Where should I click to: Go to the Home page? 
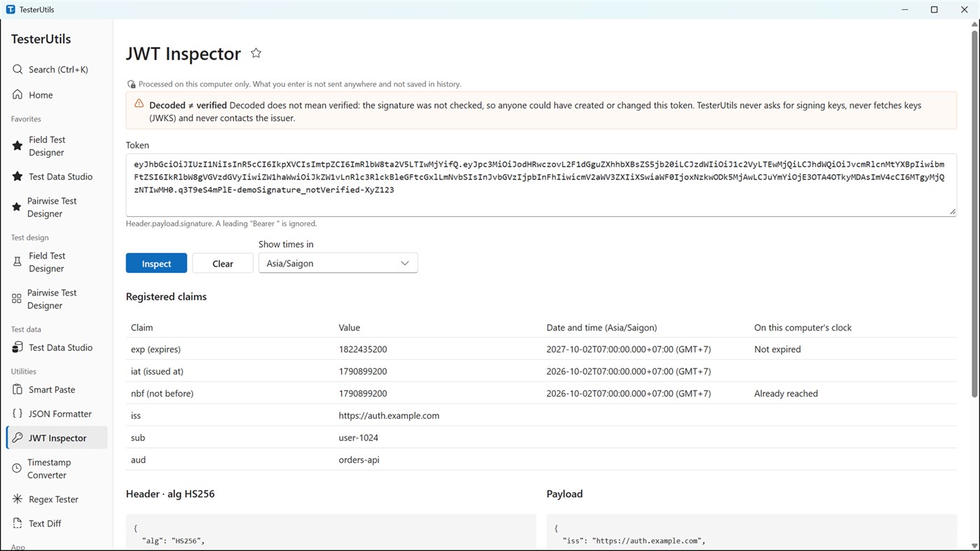tap(57, 95)
